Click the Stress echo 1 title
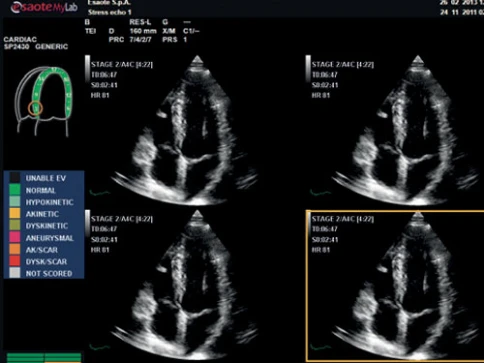 point(110,12)
